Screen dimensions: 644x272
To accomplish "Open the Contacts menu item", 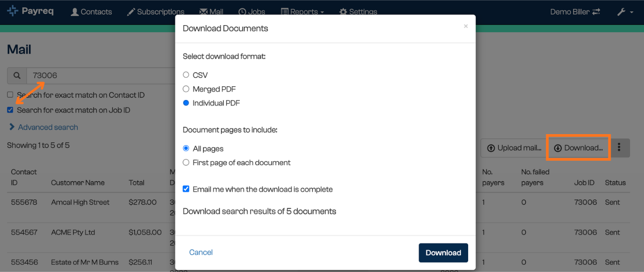I will (x=91, y=12).
